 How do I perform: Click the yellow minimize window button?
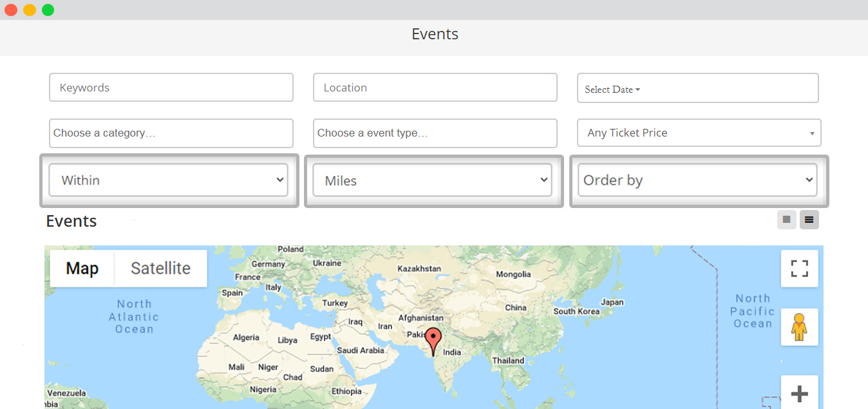click(x=30, y=10)
